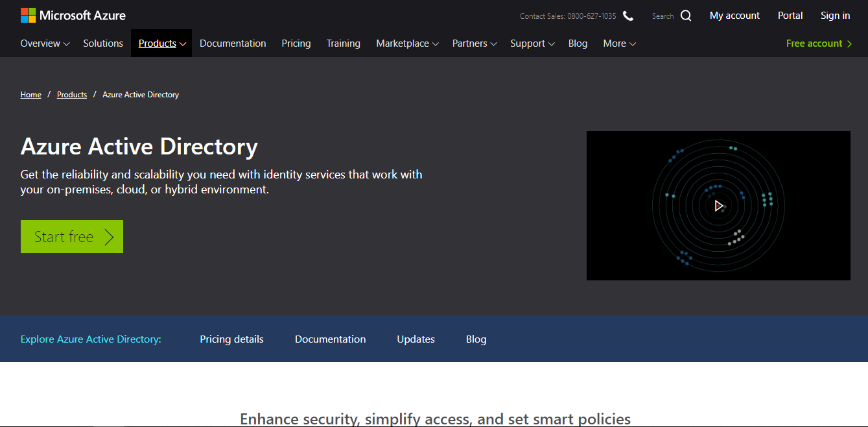Click the Microsoft Azure logo
The width and height of the screenshot is (868, 427).
(73, 16)
